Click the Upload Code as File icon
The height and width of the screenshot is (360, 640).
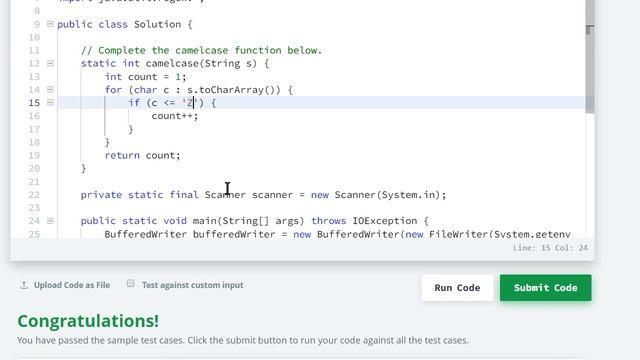click(x=24, y=285)
